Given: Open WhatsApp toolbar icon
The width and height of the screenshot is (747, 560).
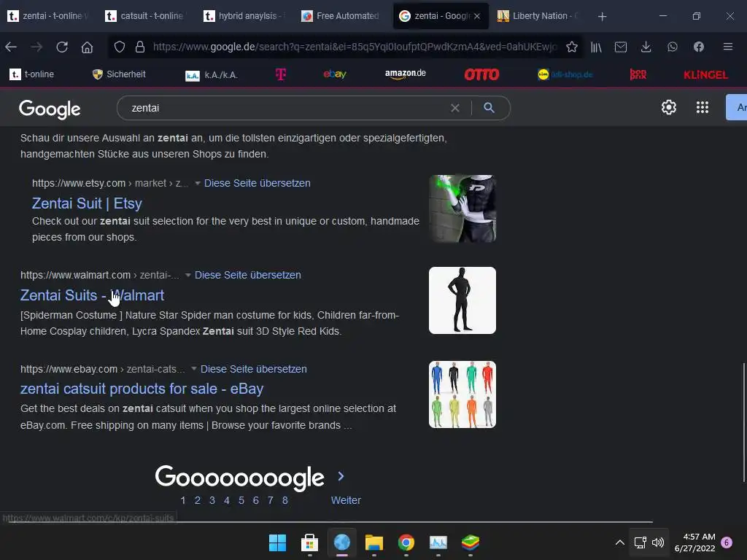Looking at the screenshot, I should click(x=672, y=47).
